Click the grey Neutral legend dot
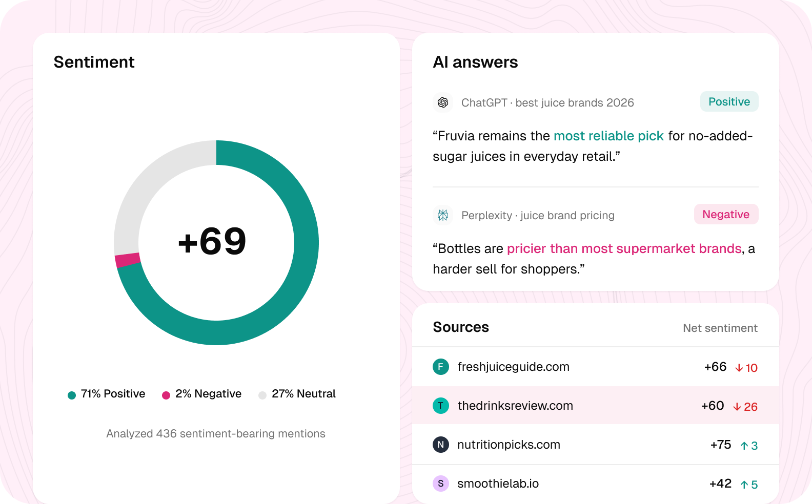This screenshot has width=812, height=504. pos(262,395)
